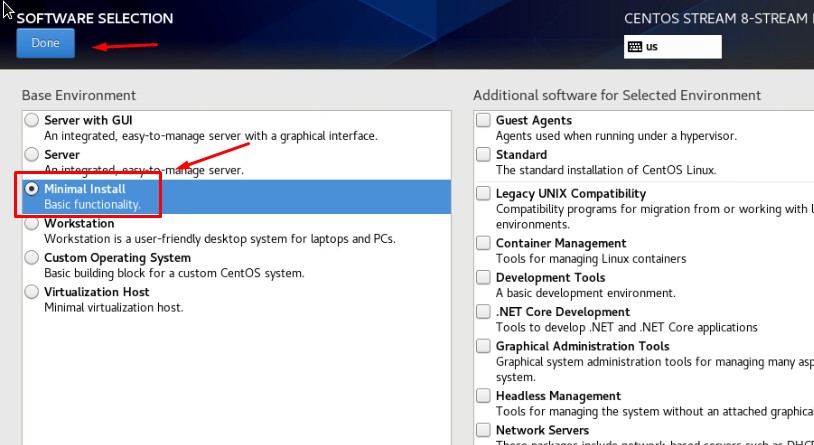Screen dimensions: 814x445
Task: Select the Server with GUI radio button
Action: pos(32,121)
